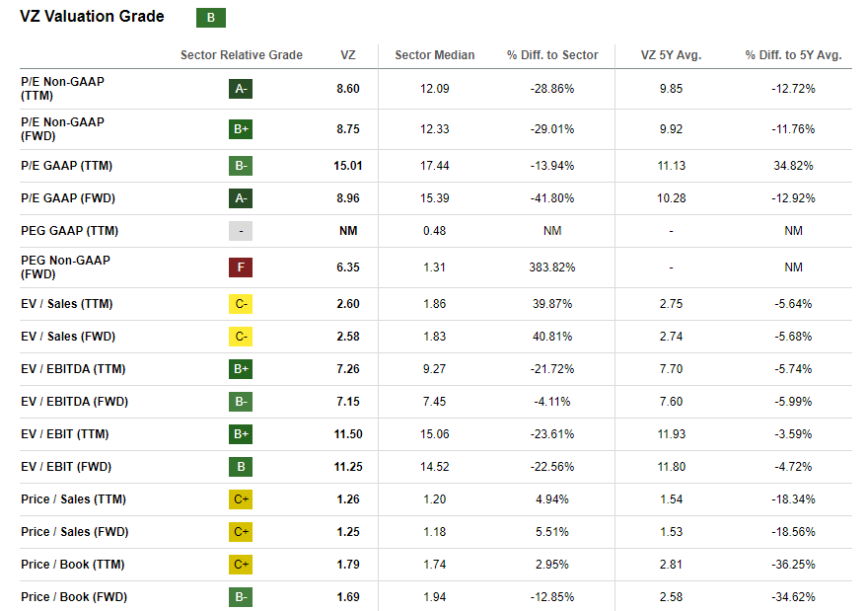Click the C- grade badge for EV / Sales (TTM)

(241, 304)
